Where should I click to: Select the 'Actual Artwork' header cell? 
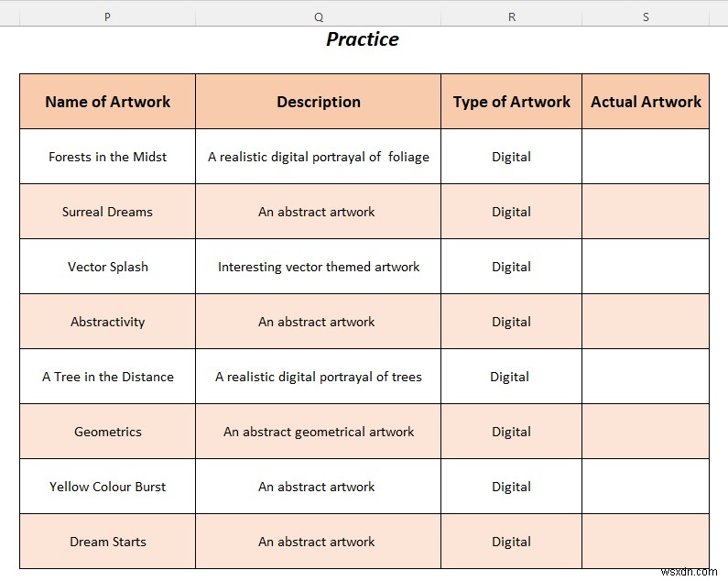646,102
